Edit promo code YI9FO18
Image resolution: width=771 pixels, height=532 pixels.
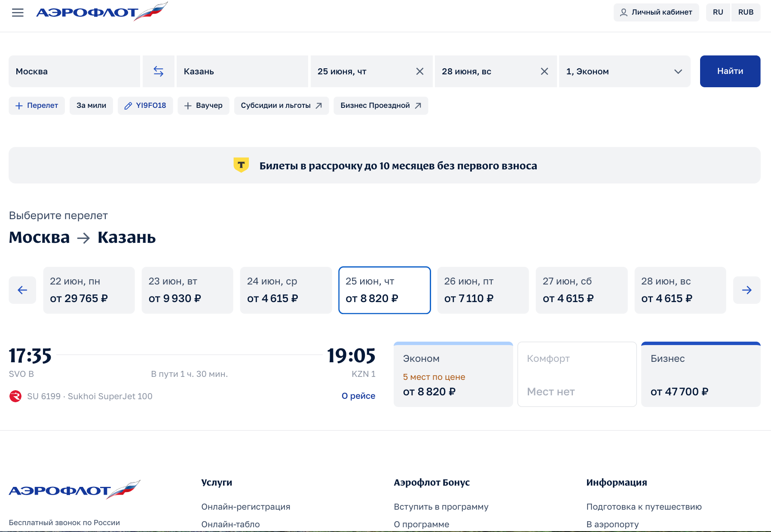145,106
